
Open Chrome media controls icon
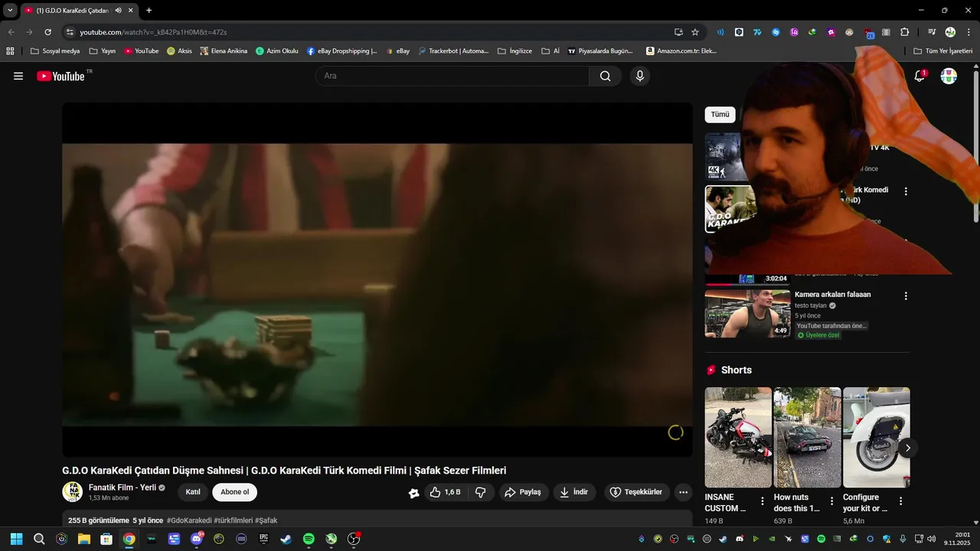931,32
